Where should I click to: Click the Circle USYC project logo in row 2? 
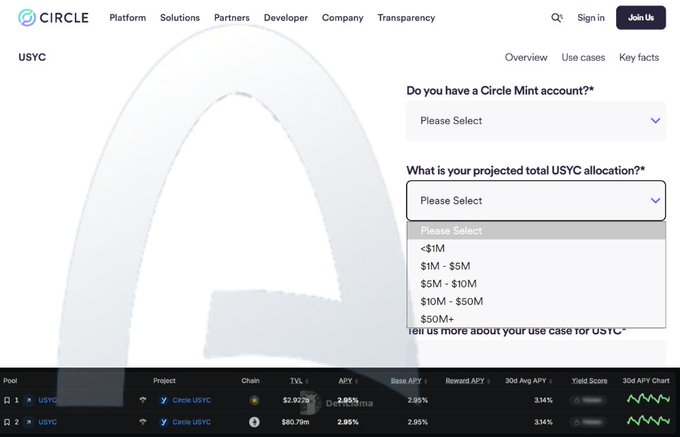coord(163,422)
